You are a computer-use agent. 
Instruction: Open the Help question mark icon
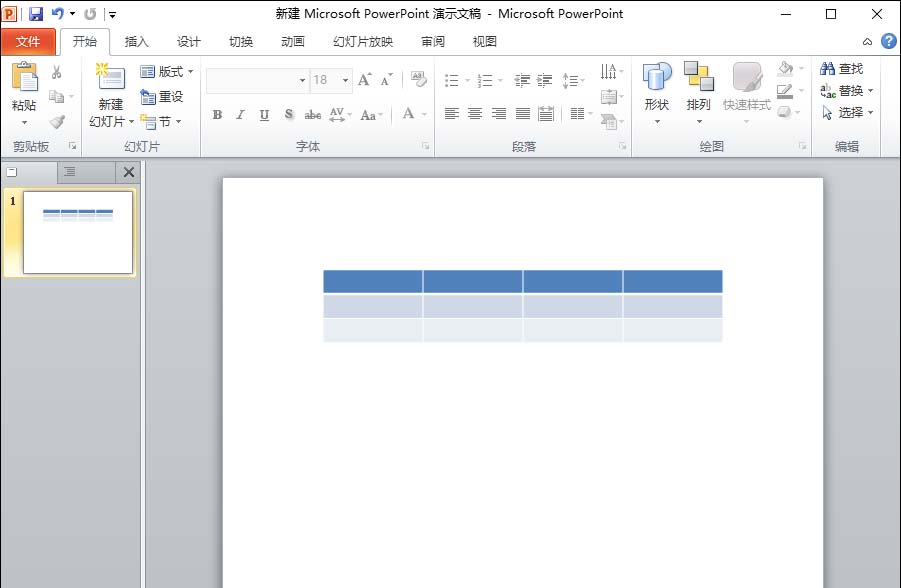pos(888,41)
